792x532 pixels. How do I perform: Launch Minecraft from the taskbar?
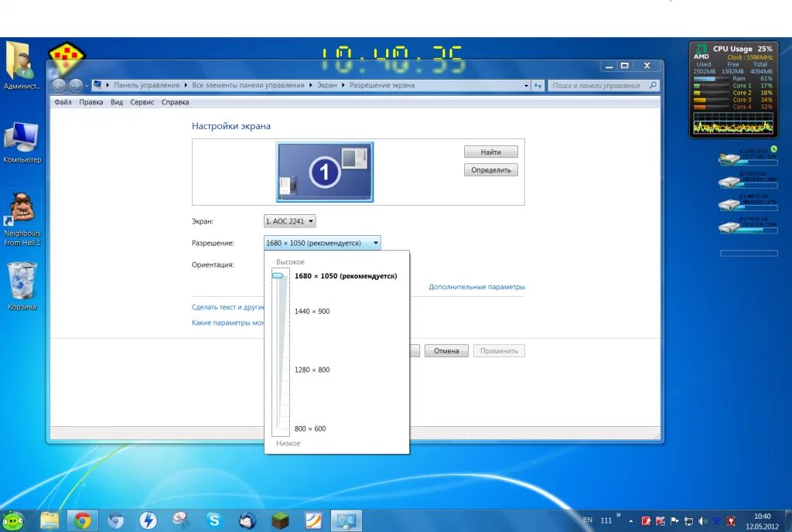click(280, 520)
